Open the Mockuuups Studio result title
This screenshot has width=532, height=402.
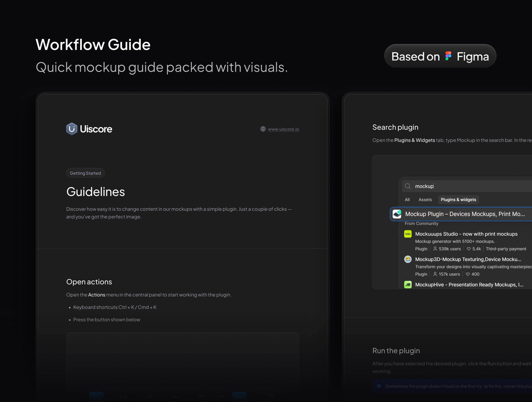click(466, 234)
